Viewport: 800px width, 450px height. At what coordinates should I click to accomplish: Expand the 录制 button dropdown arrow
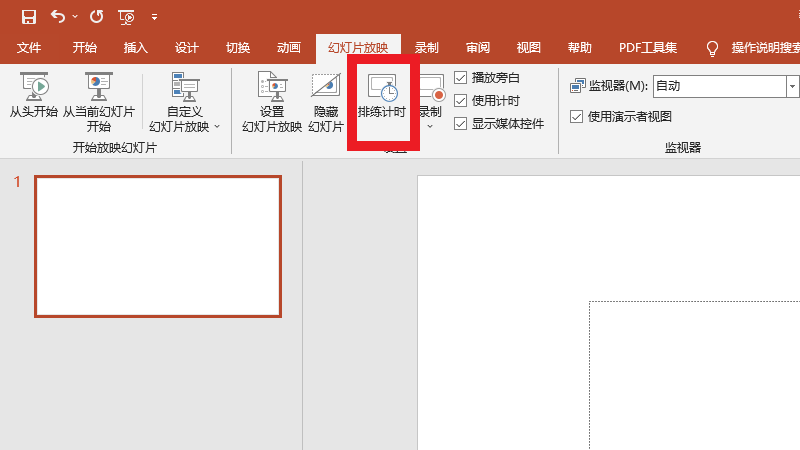point(430,126)
